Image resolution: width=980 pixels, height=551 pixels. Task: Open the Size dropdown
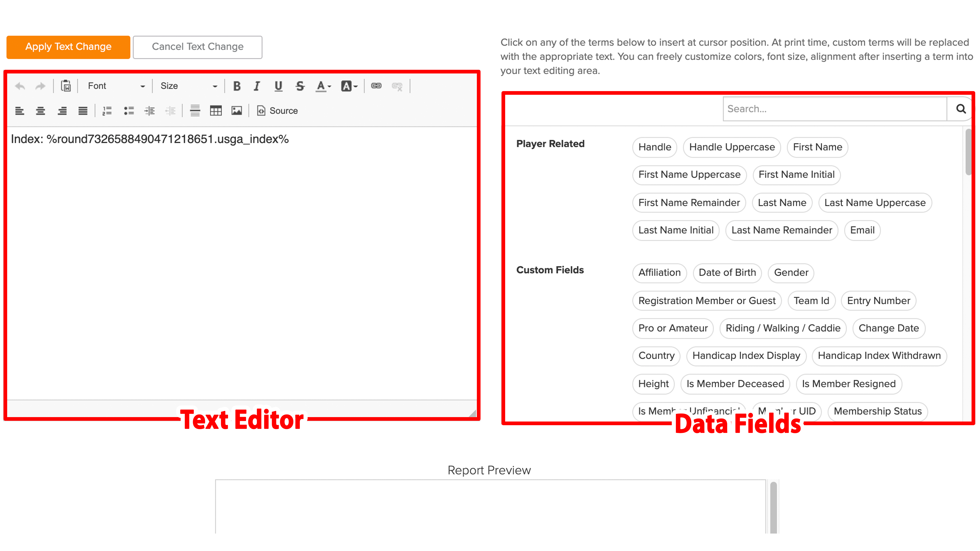coord(189,86)
